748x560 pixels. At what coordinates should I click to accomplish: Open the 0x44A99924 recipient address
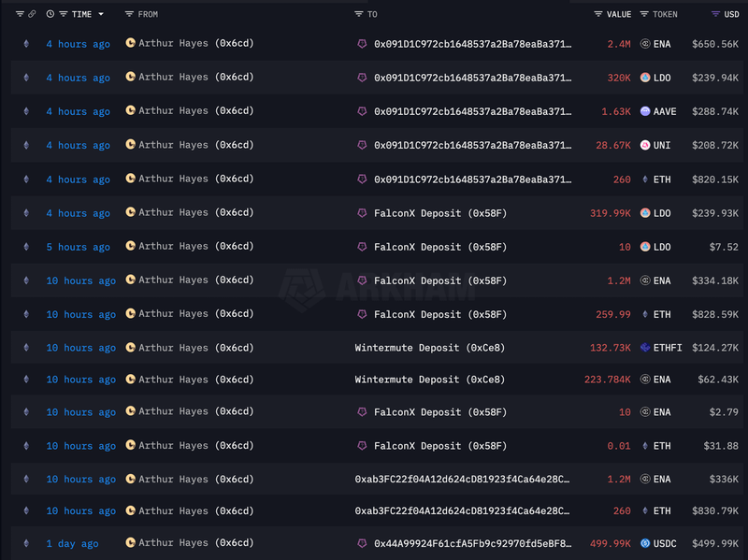pyautogui.click(x=472, y=543)
